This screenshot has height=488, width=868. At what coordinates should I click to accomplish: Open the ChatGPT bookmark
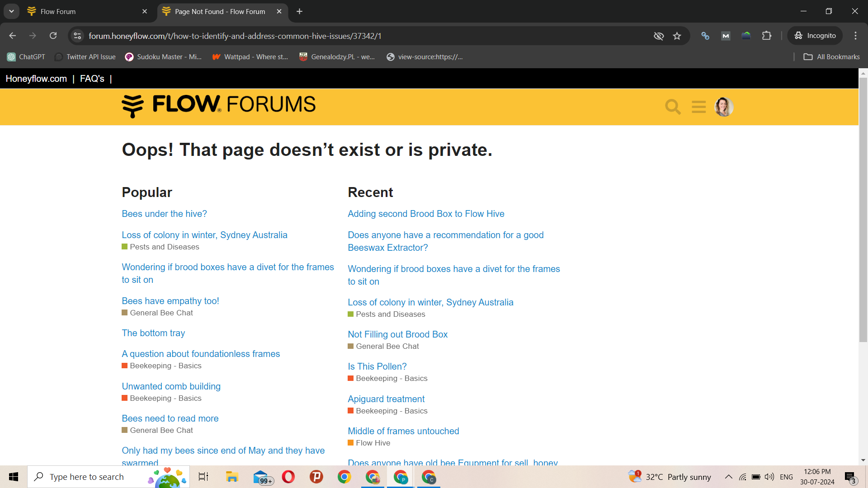pyautogui.click(x=26, y=57)
